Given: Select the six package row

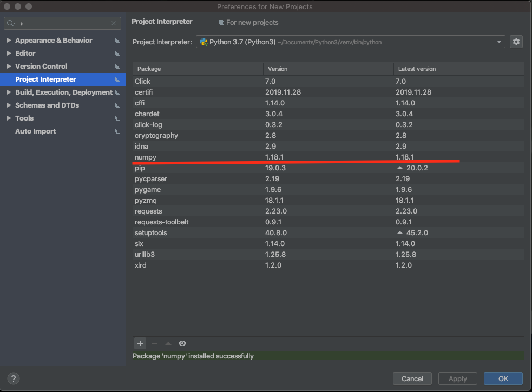Looking at the screenshot, I should [329, 243].
